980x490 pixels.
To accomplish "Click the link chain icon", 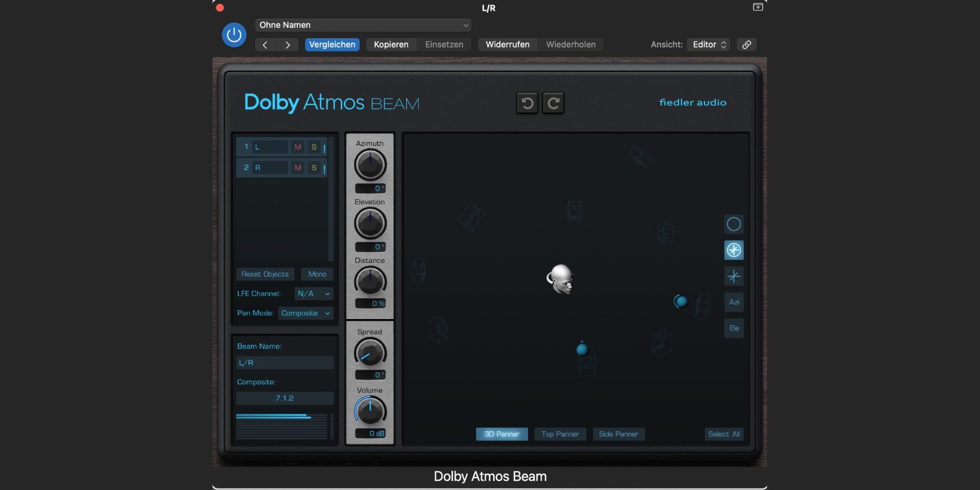I will point(746,45).
